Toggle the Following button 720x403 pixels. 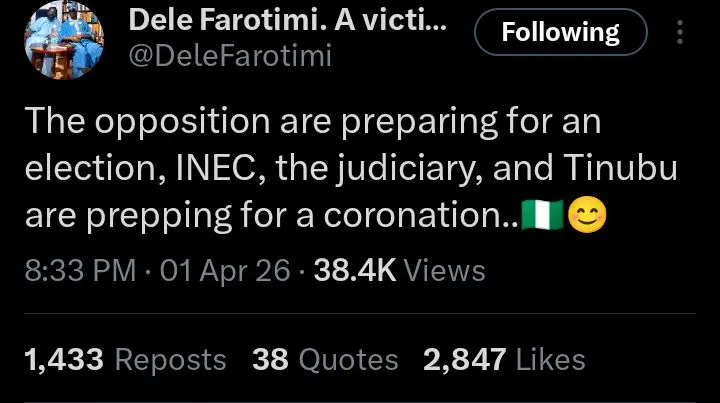(560, 34)
